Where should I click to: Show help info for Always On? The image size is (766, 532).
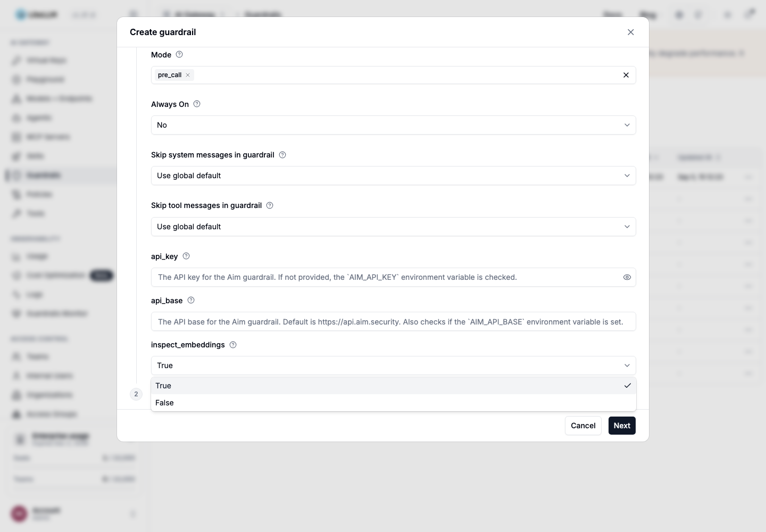coord(197,104)
